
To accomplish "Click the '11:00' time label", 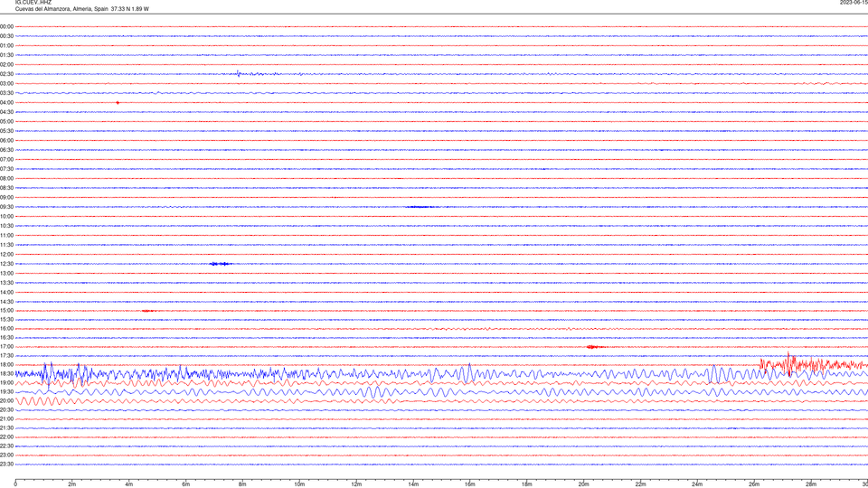I will (x=6, y=236).
